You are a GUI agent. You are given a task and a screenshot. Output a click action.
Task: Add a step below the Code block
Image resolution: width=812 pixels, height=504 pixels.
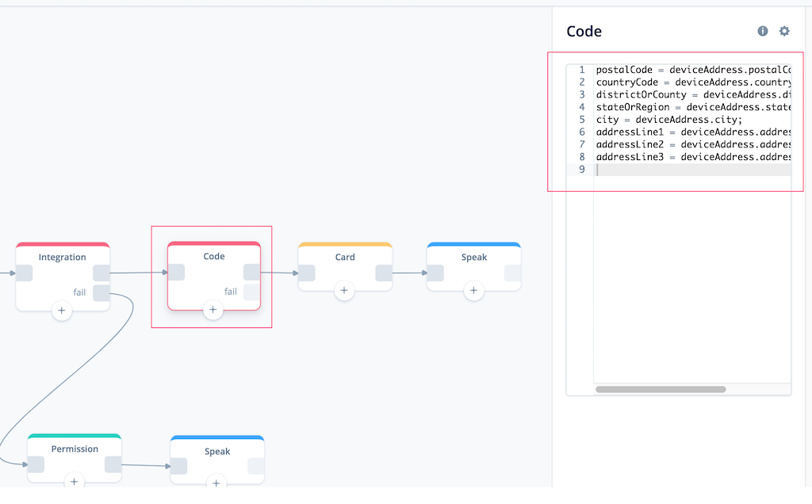[213, 309]
